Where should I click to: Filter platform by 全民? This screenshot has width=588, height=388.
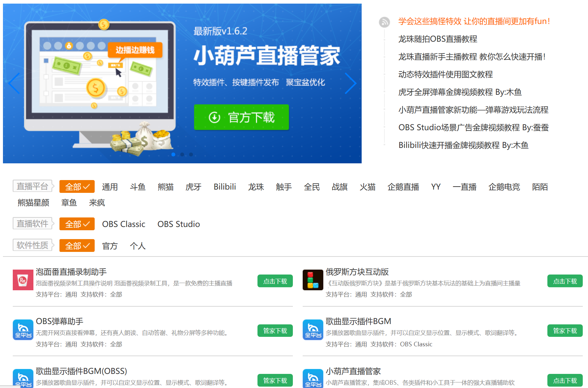pos(312,187)
